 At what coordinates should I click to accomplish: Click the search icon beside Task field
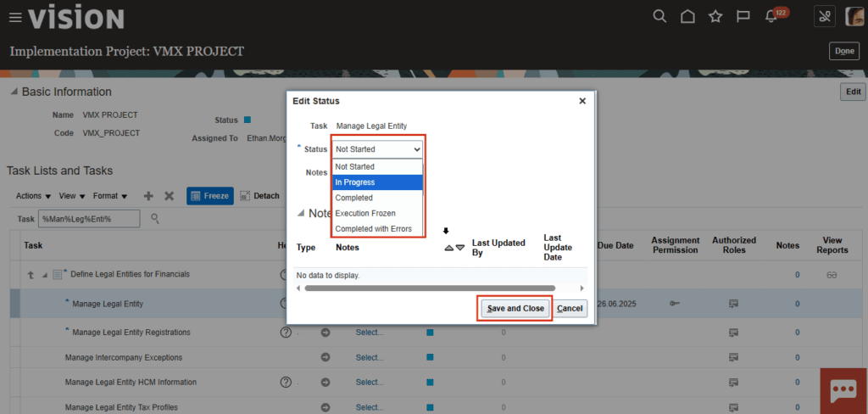[x=155, y=219]
